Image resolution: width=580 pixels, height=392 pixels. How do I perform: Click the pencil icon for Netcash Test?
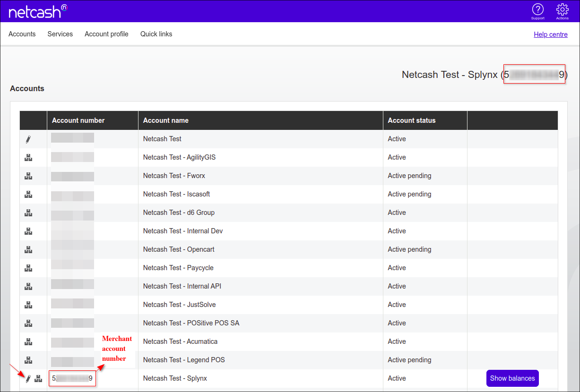[28, 139]
